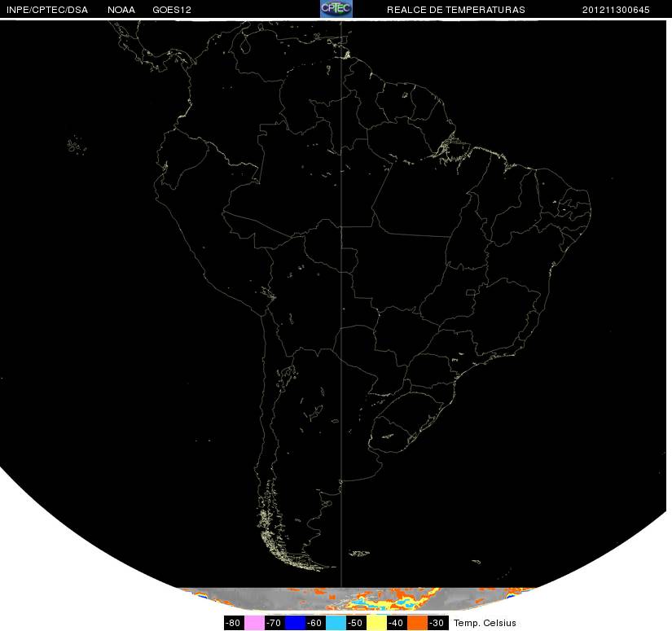Click the -60 legend value

click(x=315, y=623)
